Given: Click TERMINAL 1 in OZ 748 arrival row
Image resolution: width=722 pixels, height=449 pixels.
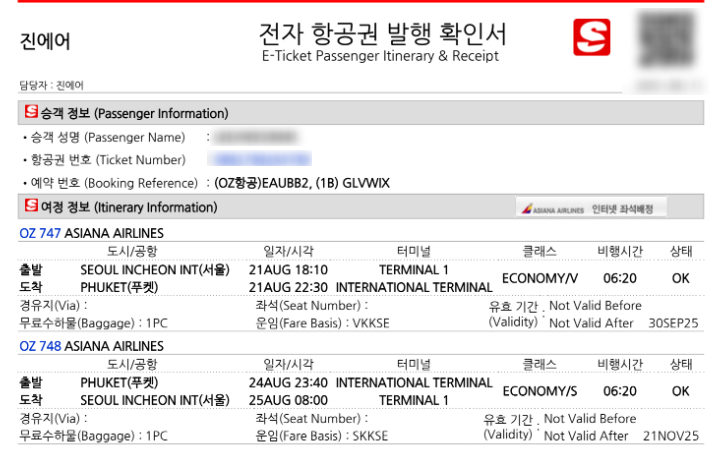Looking at the screenshot, I should pyautogui.click(x=413, y=400).
